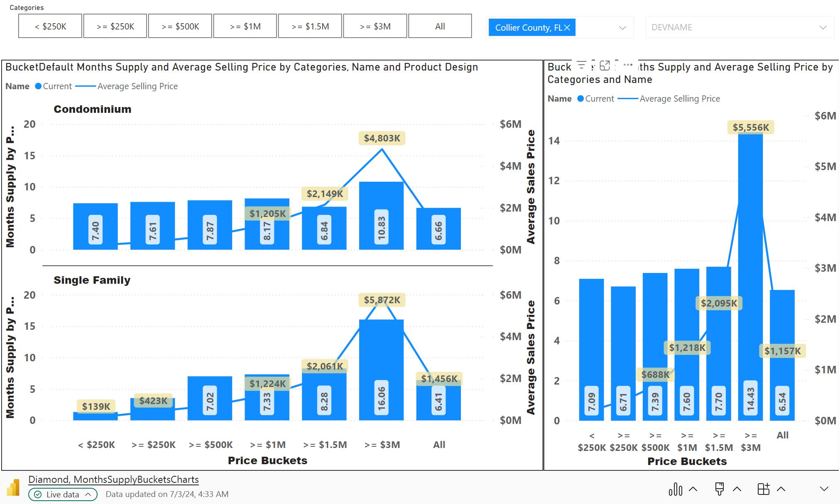Click the paintbrush format icon in the bottom bar
The height and width of the screenshot is (504, 840).
coord(720,489)
